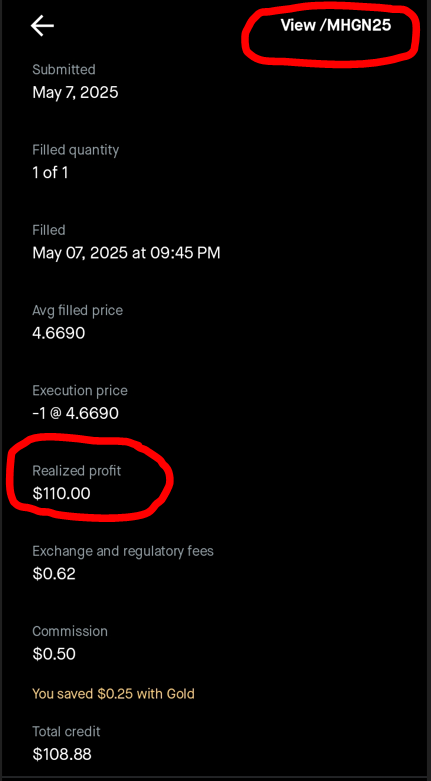The width and height of the screenshot is (431, 781).
Task: Click the $108.88 total credit amount
Action: point(62,754)
